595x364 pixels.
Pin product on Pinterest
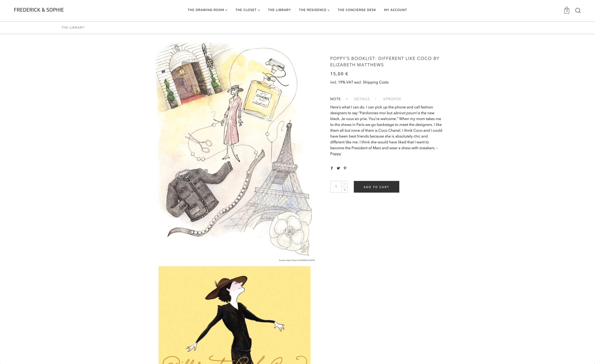(x=345, y=168)
